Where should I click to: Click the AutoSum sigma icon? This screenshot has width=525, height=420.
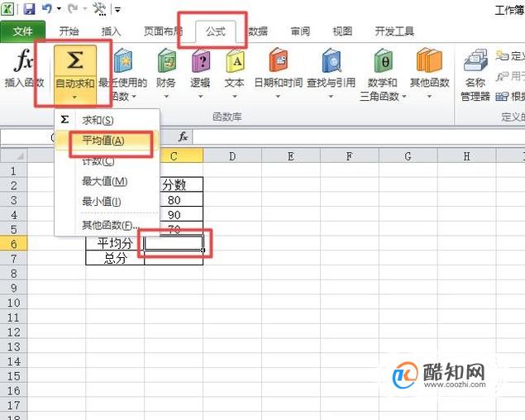(74, 60)
